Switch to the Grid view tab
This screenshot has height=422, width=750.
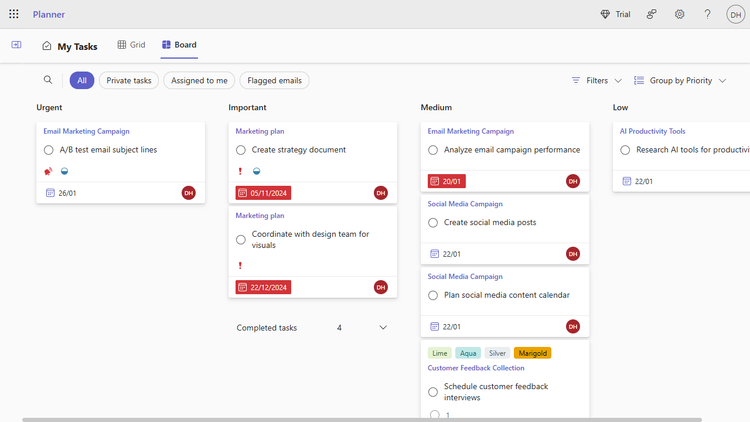[x=131, y=45]
